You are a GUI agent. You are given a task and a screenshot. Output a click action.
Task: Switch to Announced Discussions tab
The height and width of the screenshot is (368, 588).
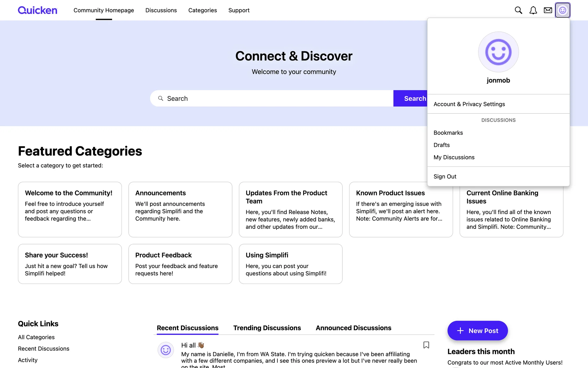pos(353,328)
